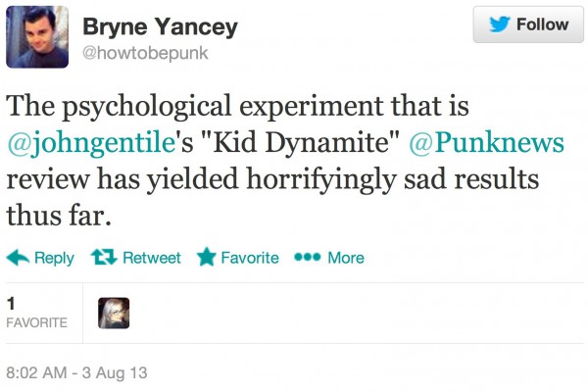
Task: Open the Bryne Yancey display name link
Action: pos(161,26)
